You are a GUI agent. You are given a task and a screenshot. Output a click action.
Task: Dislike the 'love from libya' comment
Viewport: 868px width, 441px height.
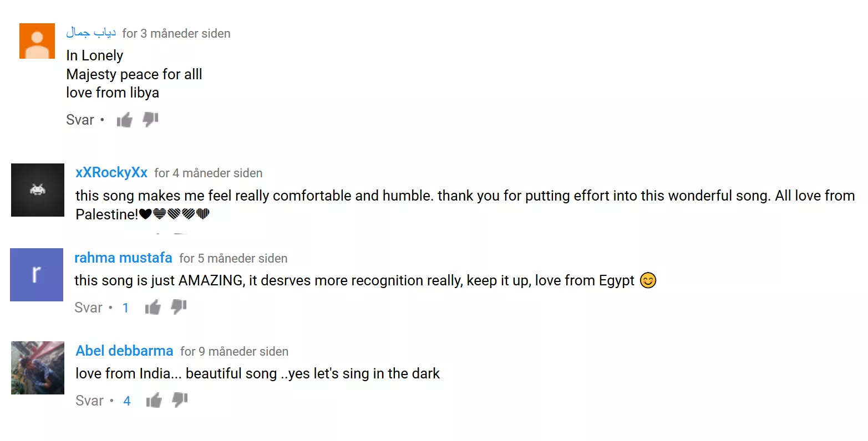(150, 120)
